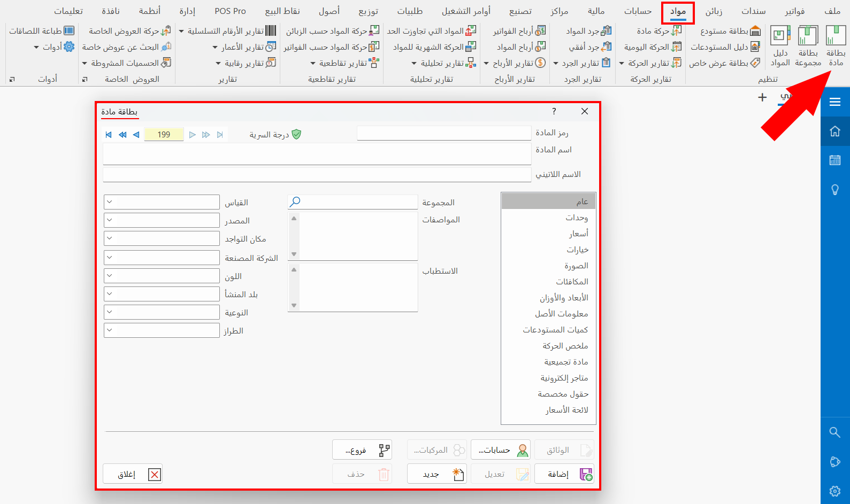Open بطاقة عرض خاص from ribbon

tap(725, 63)
